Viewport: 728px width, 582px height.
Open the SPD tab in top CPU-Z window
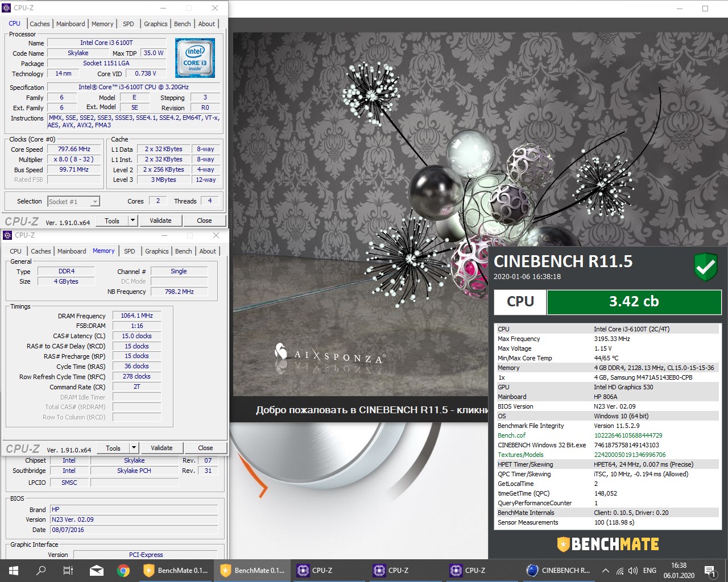pyautogui.click(x=129, y=24)
